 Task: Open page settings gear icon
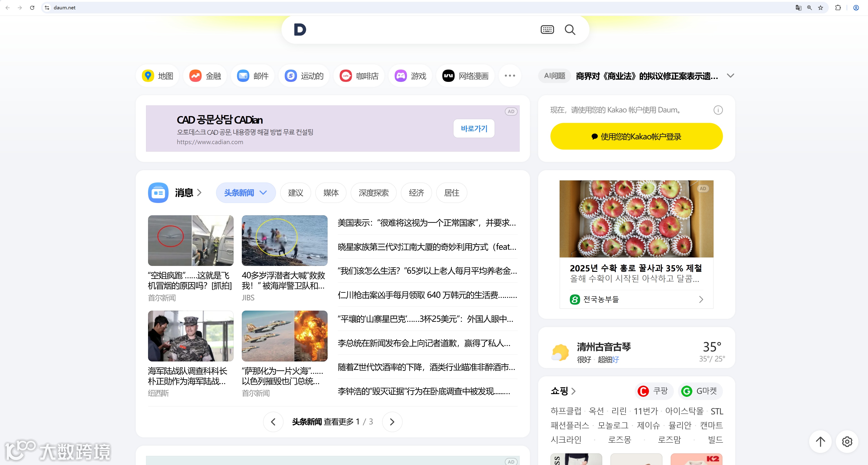(847, 442)
